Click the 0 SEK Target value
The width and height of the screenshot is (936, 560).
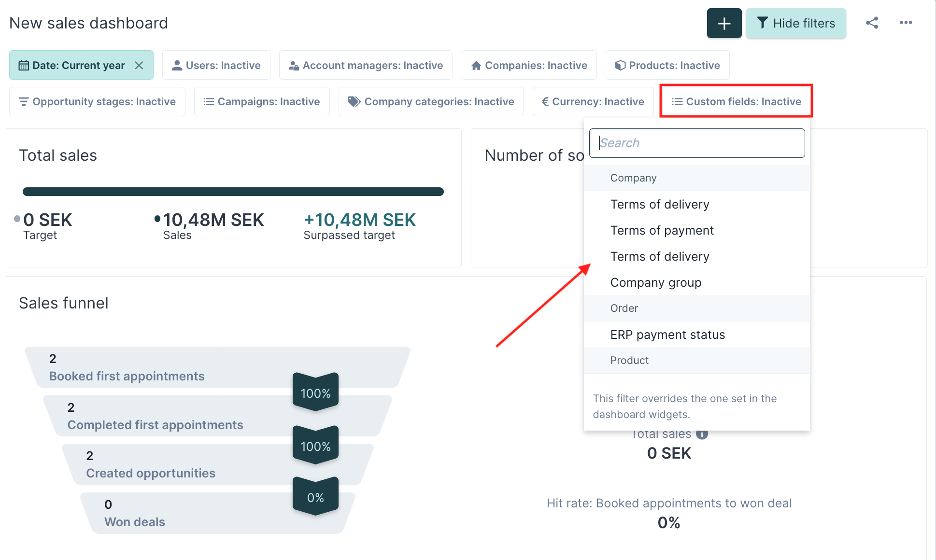tap(47, 220)
